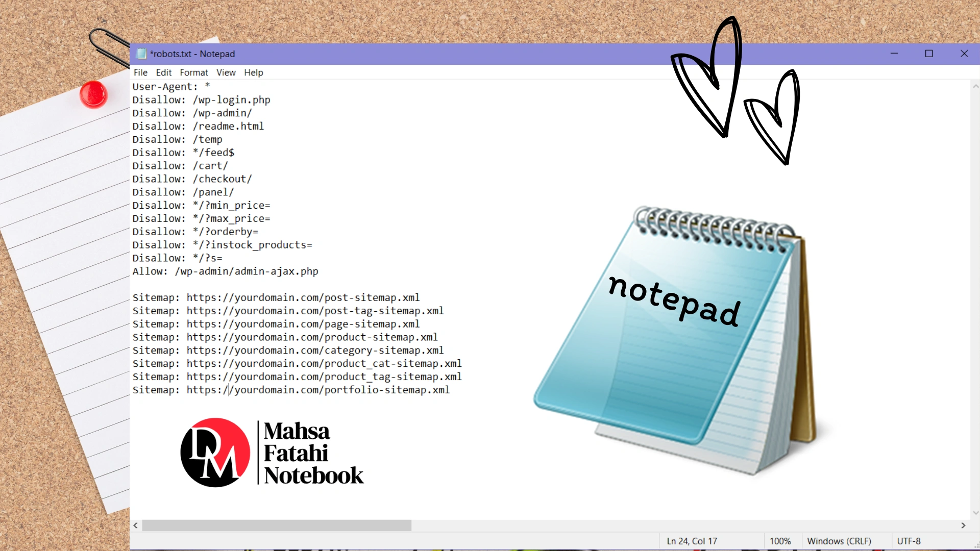Screen dimensions: 980x551
Task: Open the Help menu
Action: point(254,72)
